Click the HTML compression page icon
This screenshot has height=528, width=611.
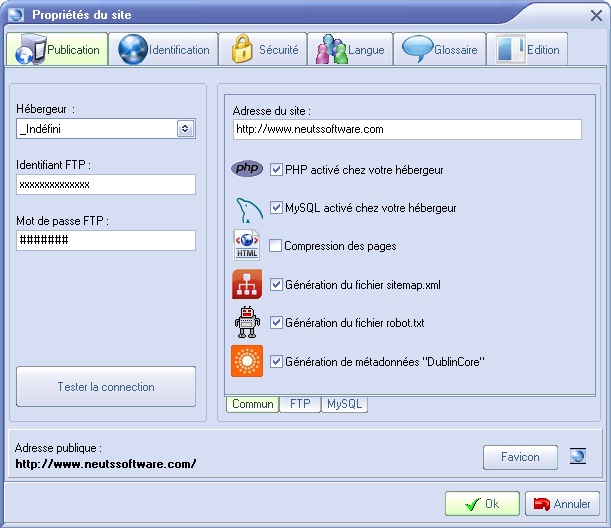(x=247, y=245)
